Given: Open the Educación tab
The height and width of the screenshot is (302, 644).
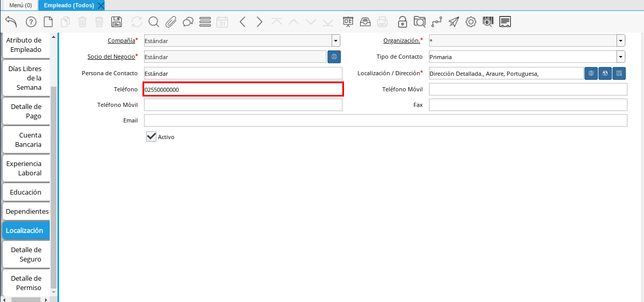Looking at the screenshot, I should coord(26,192).
